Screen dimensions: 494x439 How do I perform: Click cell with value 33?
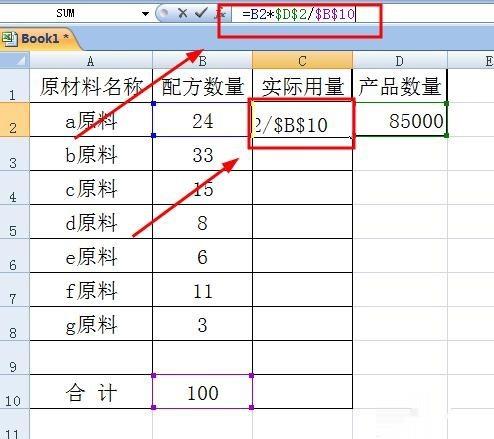tap(202, 154)
